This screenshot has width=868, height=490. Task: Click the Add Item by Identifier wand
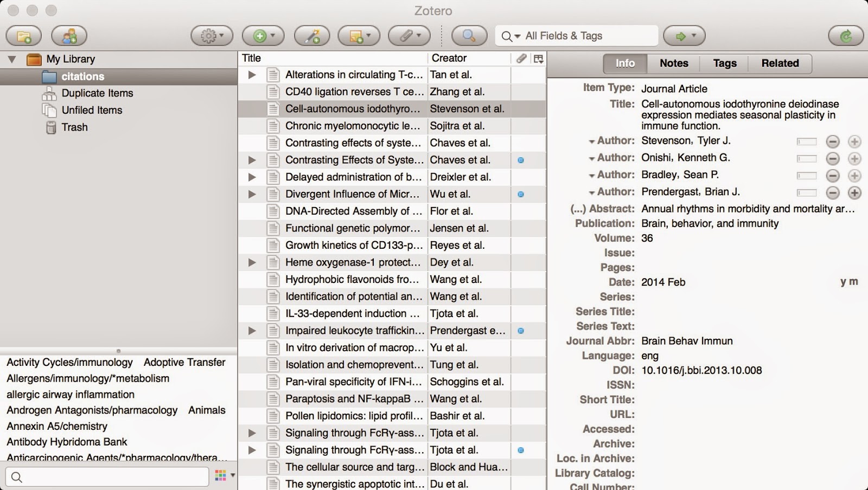click(312, 36)
